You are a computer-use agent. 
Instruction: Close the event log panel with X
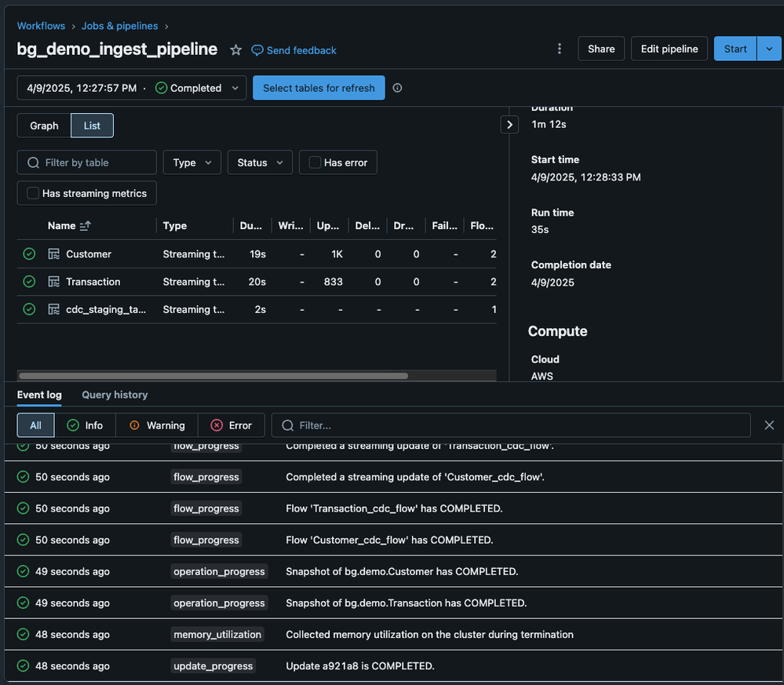pyautogui.click(x=769, y=425)
